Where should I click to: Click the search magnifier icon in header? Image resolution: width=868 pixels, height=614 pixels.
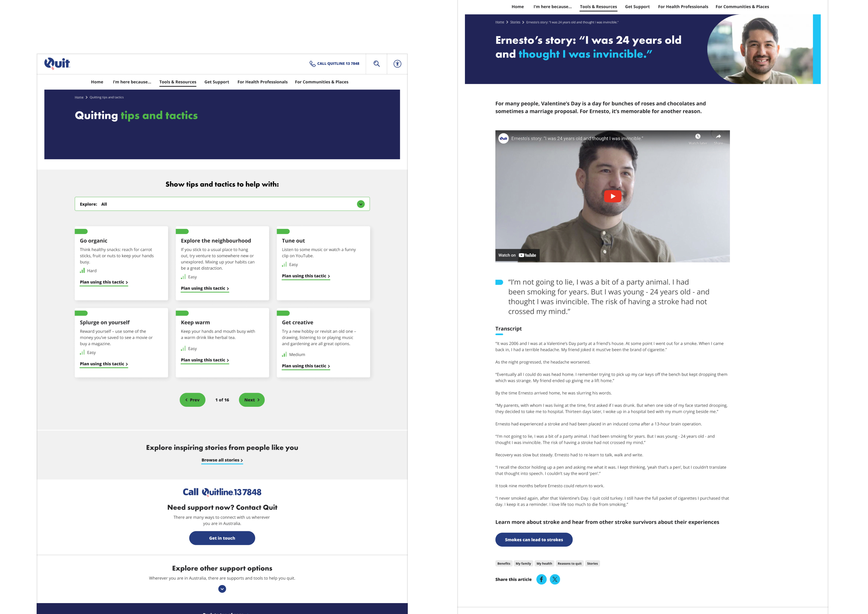pyautogui.click(x=377, y=64)
